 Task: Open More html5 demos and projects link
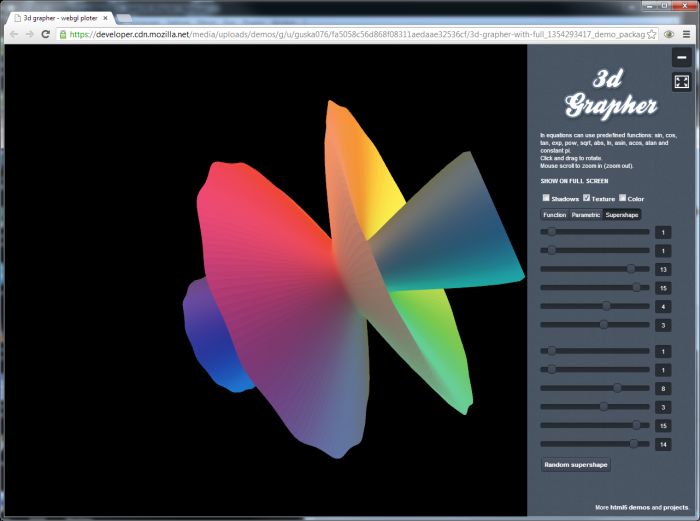click(x=641, y=508)
